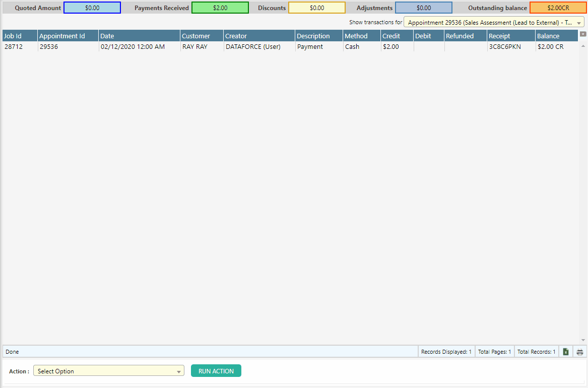The width and height of the screenshot is (588, 388).
Task: Open the grid column options arrow icon
Action: tap(583, 34)
